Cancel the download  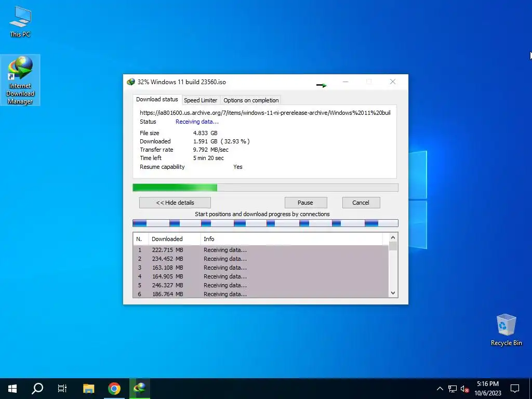361,203
